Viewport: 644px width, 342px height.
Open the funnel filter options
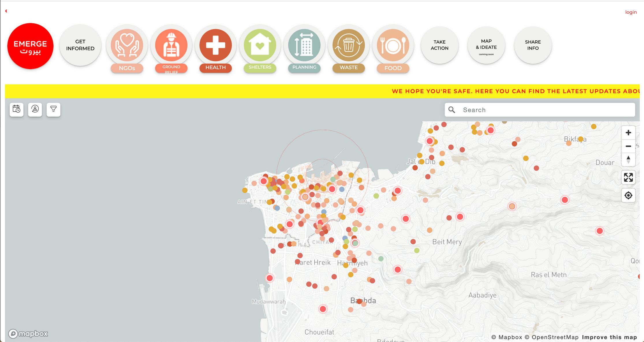pos(53,110)
